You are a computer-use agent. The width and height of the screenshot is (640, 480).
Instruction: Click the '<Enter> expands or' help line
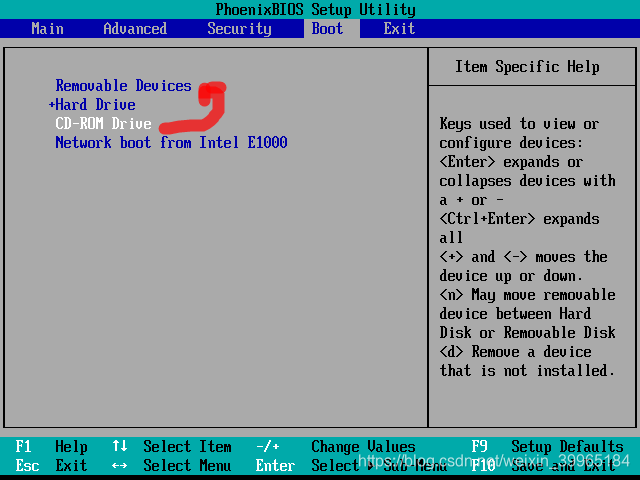[511, 162]
